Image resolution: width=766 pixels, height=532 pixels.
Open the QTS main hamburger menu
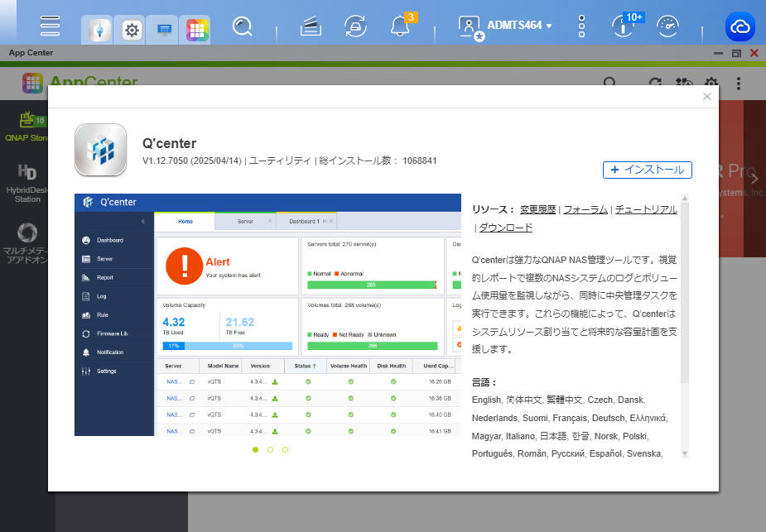[50, 26]
